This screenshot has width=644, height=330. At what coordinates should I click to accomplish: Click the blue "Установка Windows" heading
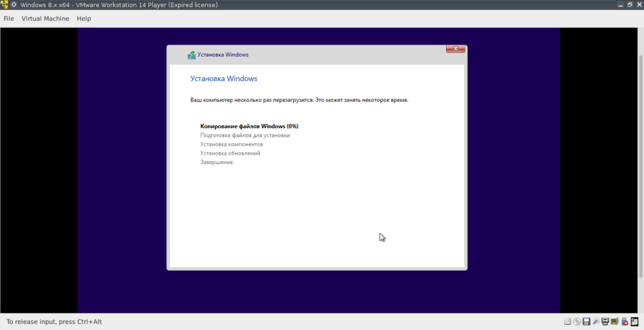pyautogui.click(x=224, y=79)
